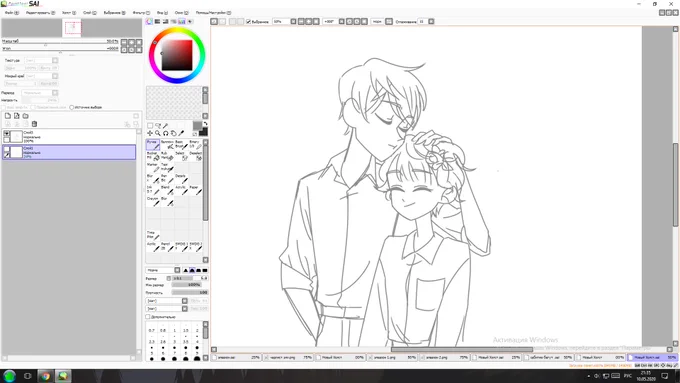Toggle visibility box of highlighted layer Слой1

7,149
